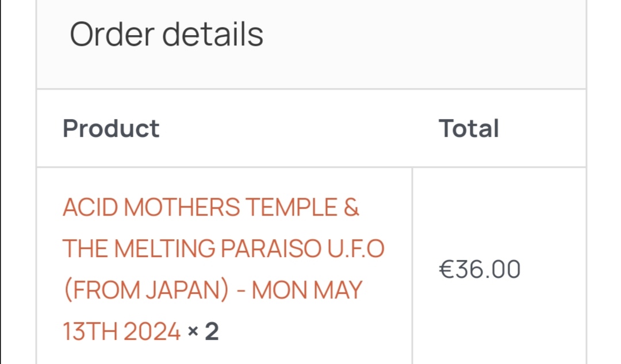The width and height of the screenshot is (621, 364).
Task: Click the "Order details" heading
Action: [x=166, y=35]
